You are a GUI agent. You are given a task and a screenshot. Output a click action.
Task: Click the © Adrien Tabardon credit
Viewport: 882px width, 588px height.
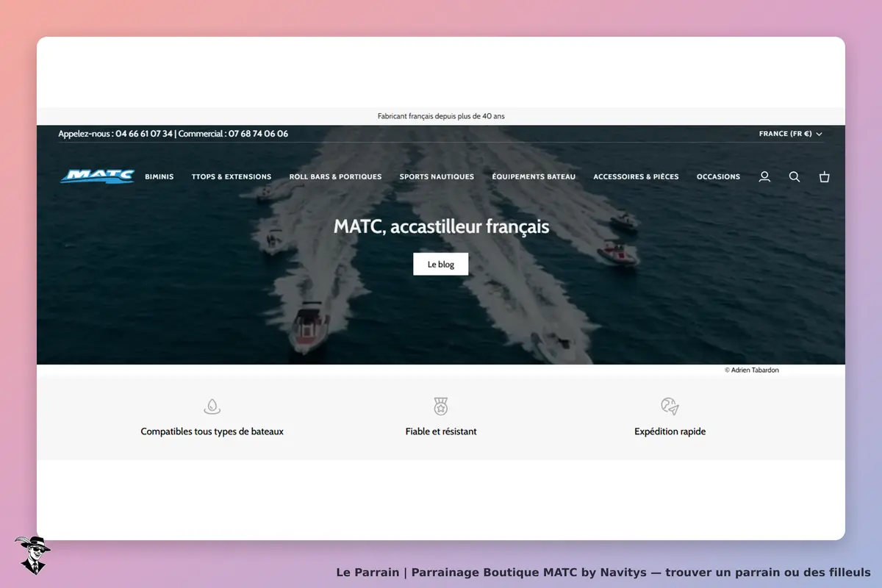coord(751,370)
